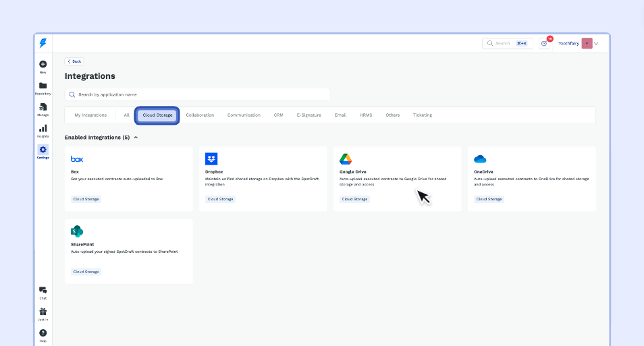This screenshot has height=346, width=644.
Task: Expand the Toothfairy account dropdown chevron
Action: (x=596, y=44)
